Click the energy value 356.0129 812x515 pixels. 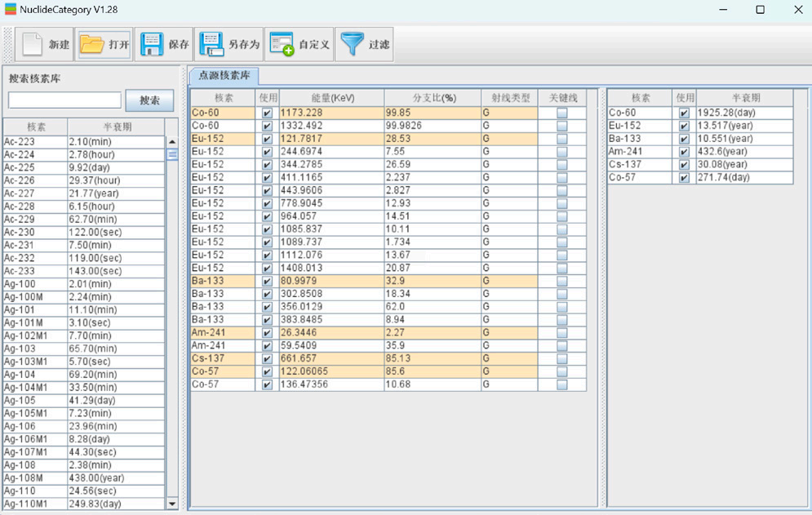click(x=331, y=307)
